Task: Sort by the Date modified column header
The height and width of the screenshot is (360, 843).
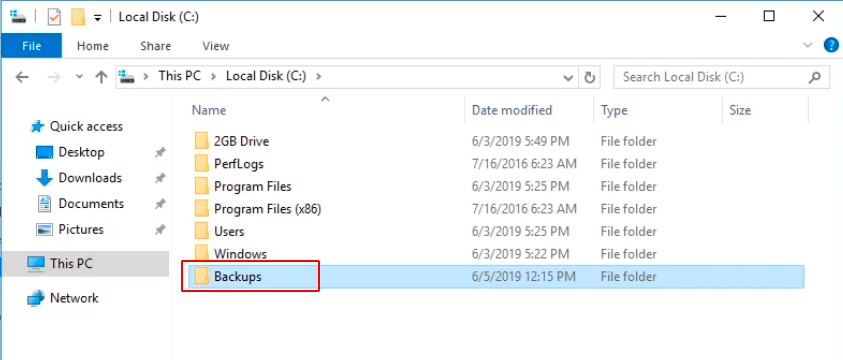Action: point(512,110)
